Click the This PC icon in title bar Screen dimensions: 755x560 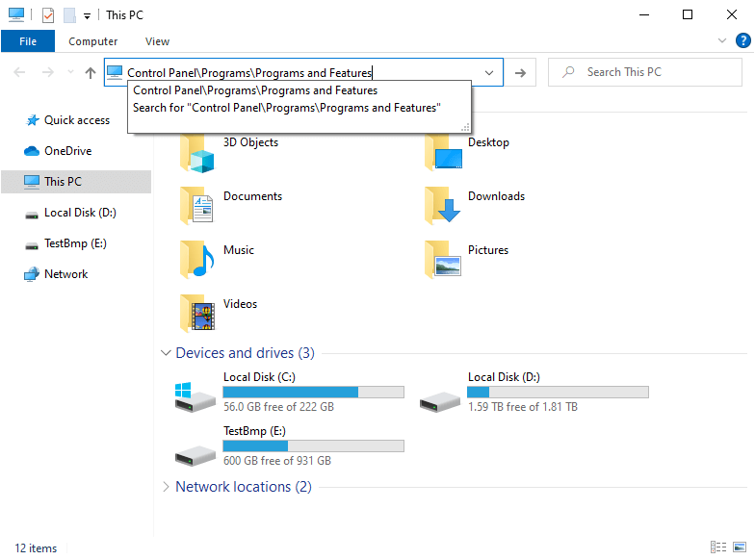coord(15,15)
